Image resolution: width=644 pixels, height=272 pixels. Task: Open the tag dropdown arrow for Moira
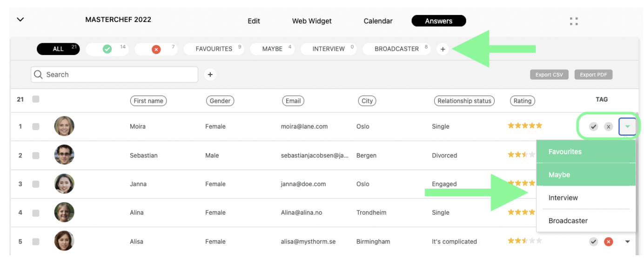point(627,127)
